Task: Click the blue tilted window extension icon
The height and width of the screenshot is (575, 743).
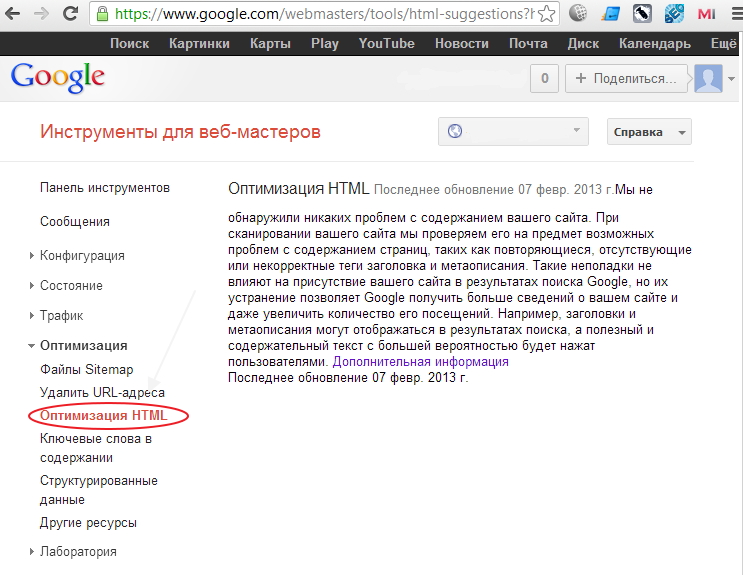Action: tap(610, 14)
